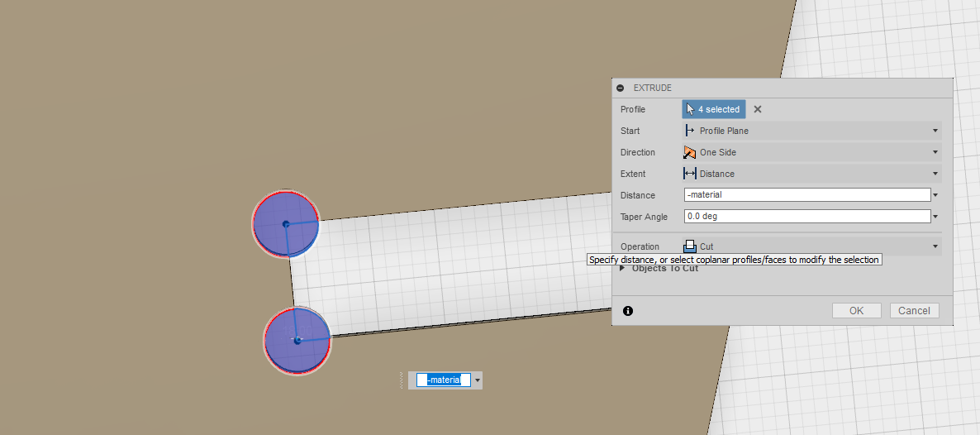The height and width of the screenshot is (435, 980).
Task: Open the Extent 'Distance' dropdown
Action: click(811, 174)
